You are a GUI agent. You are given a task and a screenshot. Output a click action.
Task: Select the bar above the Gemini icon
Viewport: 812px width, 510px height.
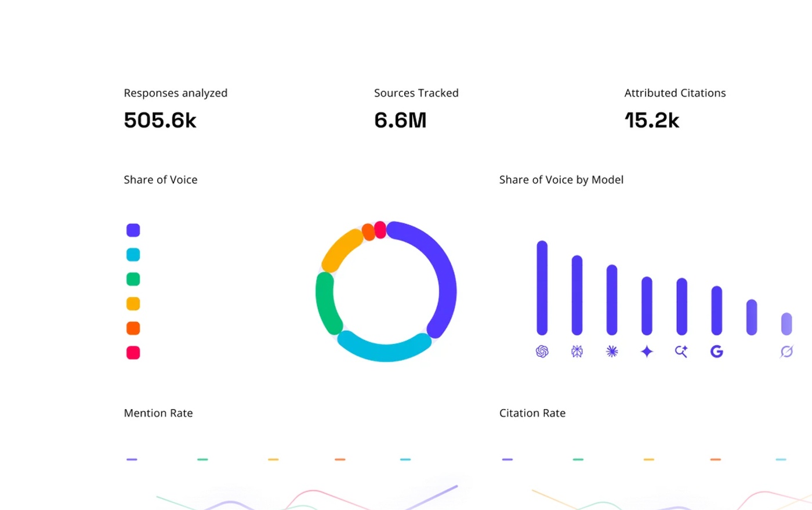(647, 306)
